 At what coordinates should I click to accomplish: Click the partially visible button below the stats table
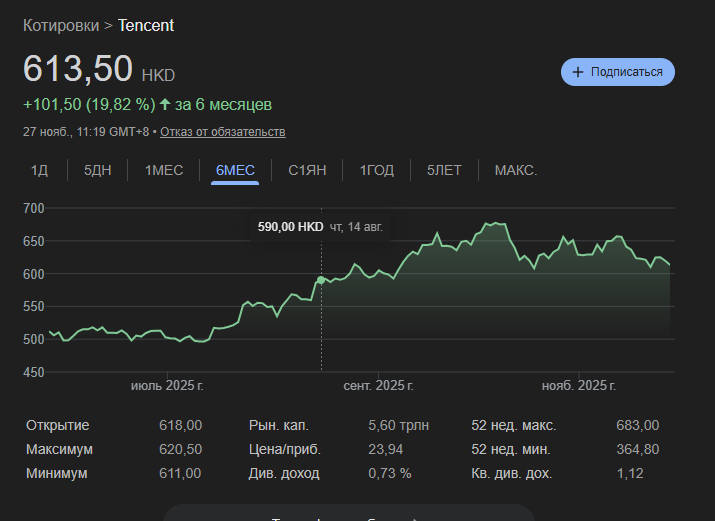pyautogui.click(x=349, y=513)
